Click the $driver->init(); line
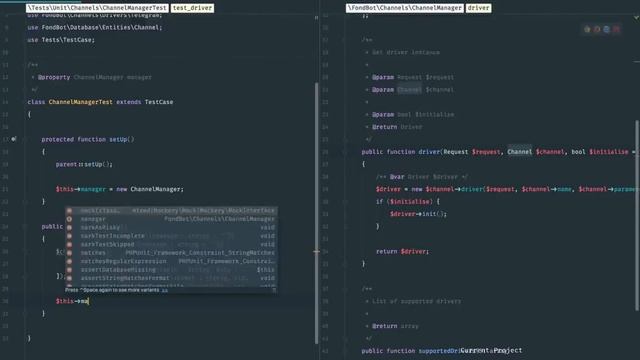640x360 pixels. click(418, 214)
